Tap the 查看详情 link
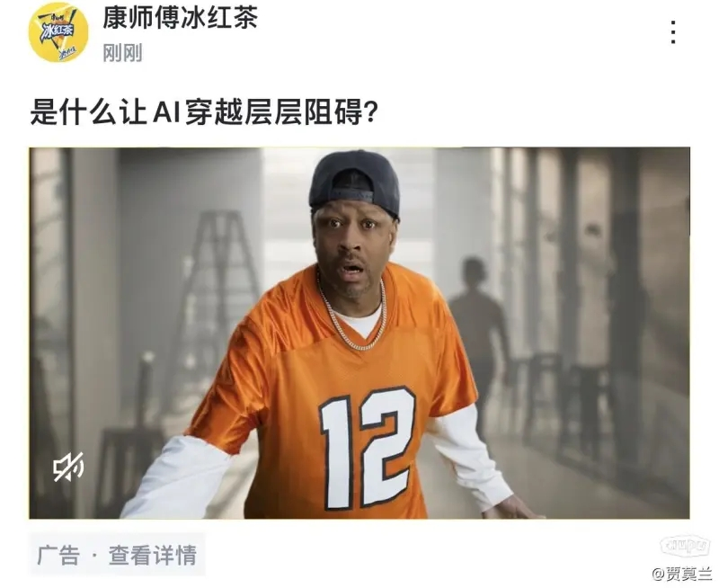Screen dimensions: 719x588 153,555
